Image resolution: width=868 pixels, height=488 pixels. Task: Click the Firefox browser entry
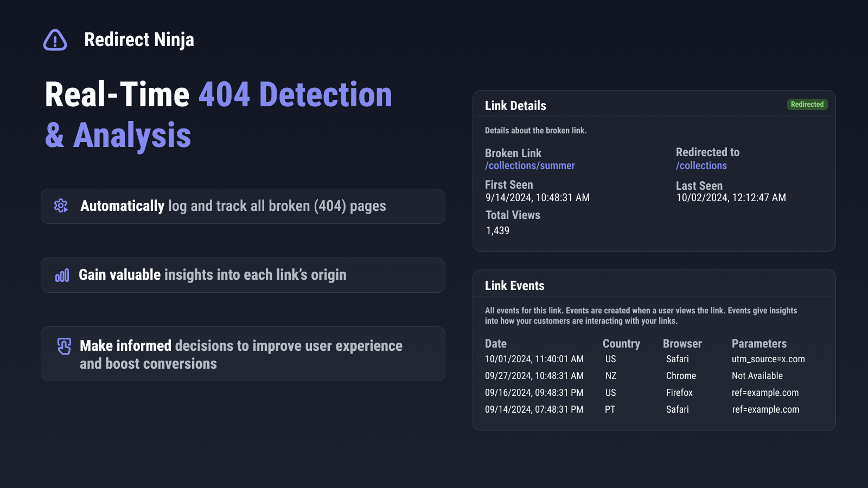tap(679, 393)
